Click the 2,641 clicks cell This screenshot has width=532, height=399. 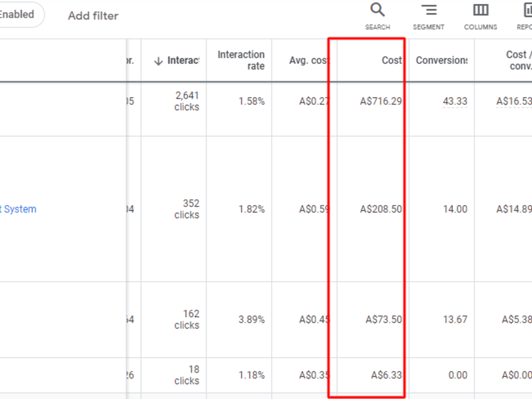pos(187,101)
